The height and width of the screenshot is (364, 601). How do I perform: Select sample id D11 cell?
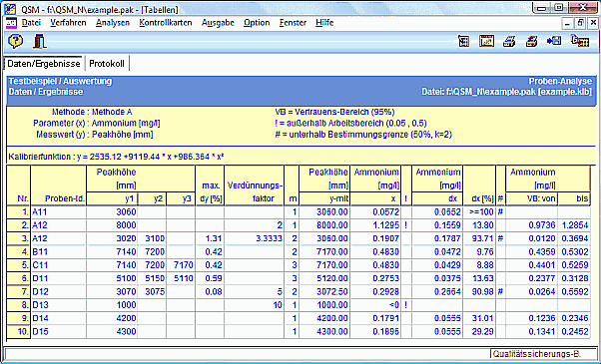coord(58,278)
